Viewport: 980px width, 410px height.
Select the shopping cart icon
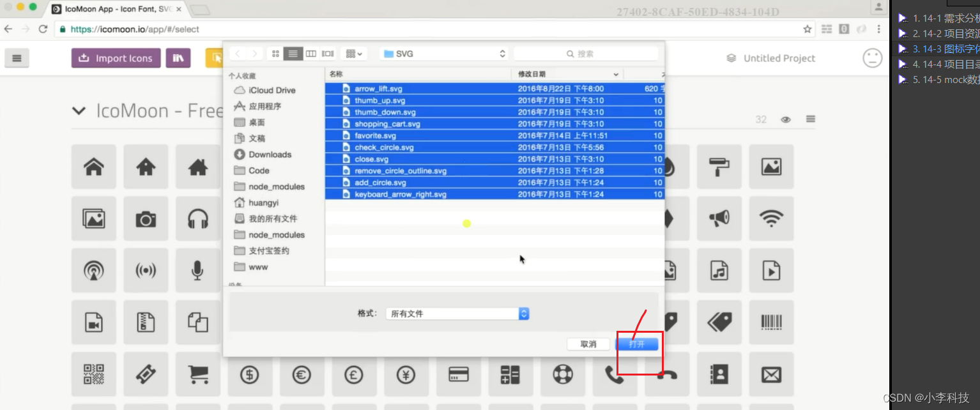click(198, 374)
